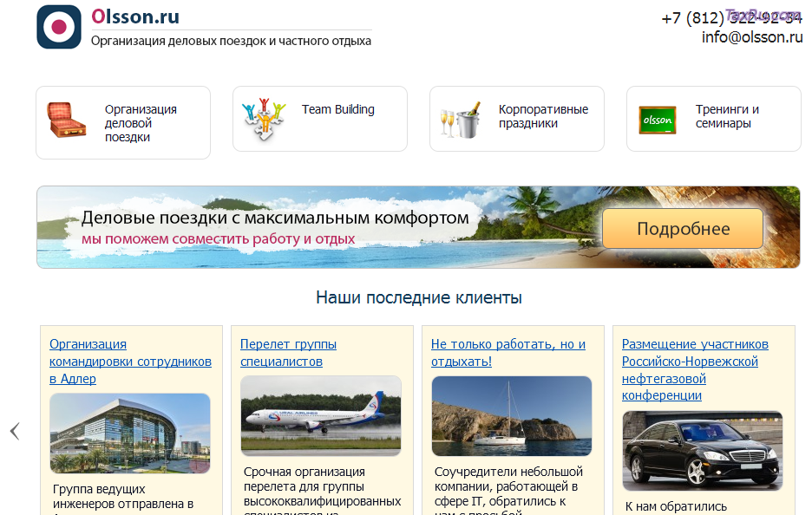Screen dimensions: 812x515
Task: Click the green Olsson chalkboard icon
Action: point(659,117)
